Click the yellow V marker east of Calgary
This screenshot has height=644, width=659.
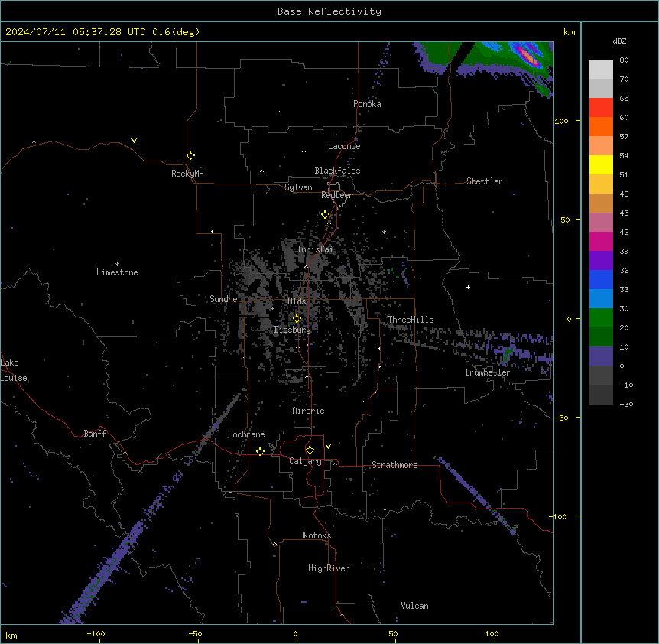click(x=328, y=447)
